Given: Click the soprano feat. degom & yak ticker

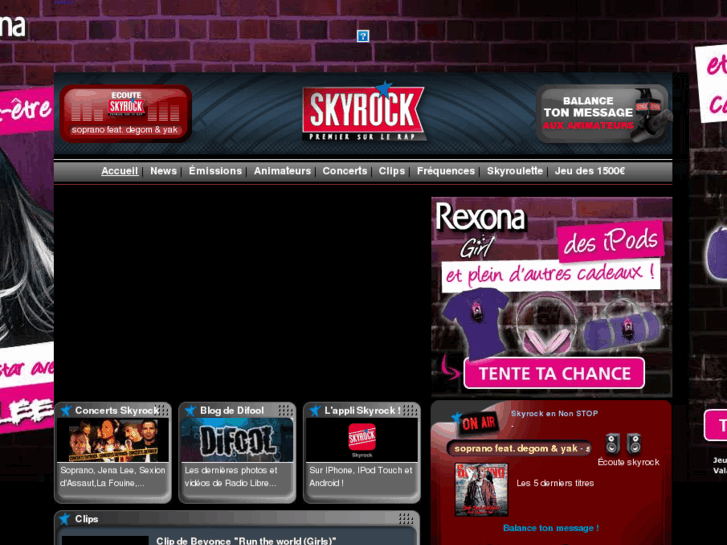Looking at the screenshot, I should tap(519, 449).
